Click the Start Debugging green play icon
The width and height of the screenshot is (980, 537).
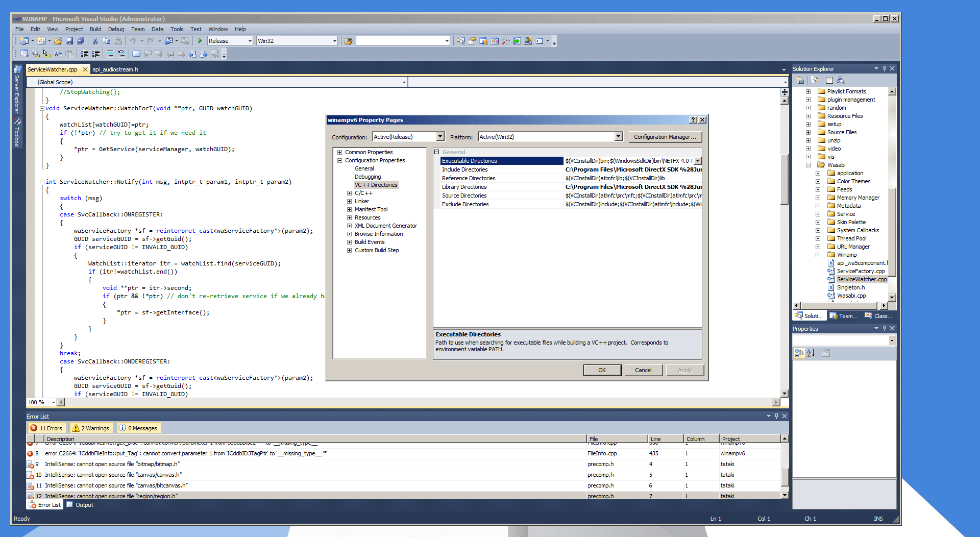tap(200, 41)
